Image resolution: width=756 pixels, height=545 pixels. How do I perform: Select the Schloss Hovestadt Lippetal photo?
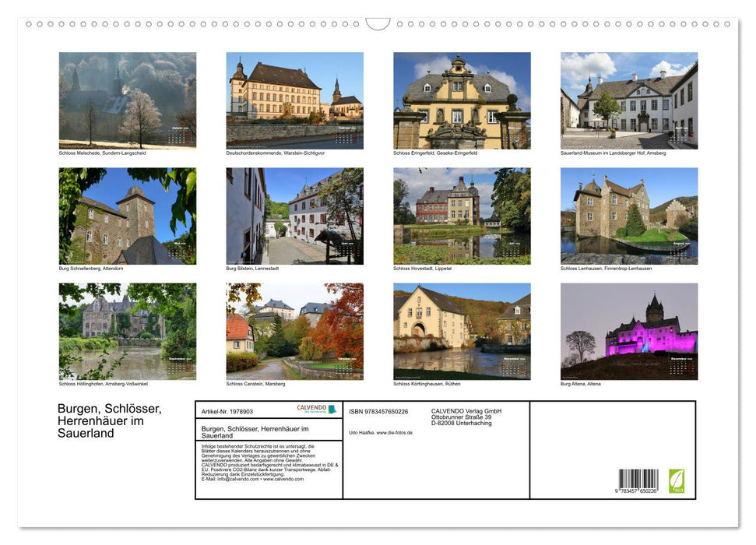point(462,216)
